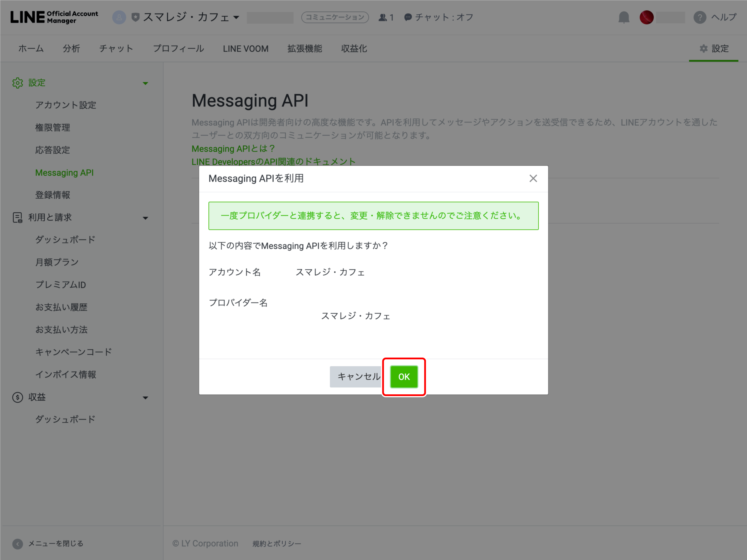
Task: Switch to the 分析 tab
Action: coord(71,49)
